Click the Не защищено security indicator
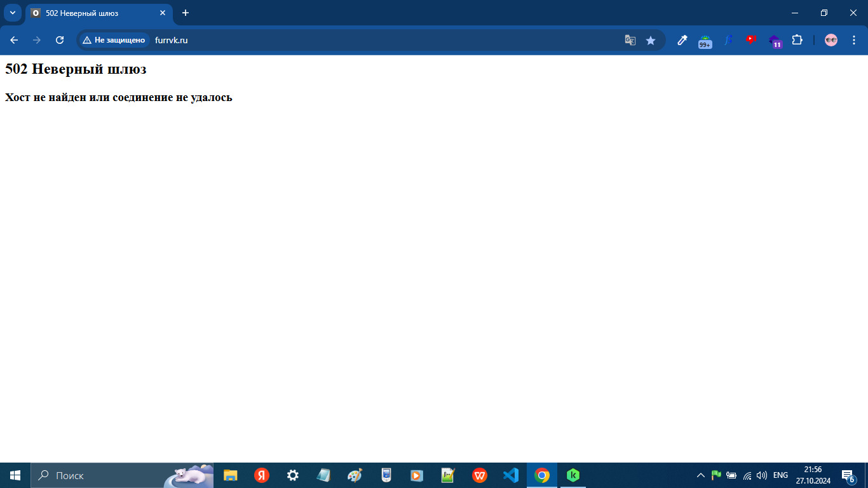868x488 pixels. 114,40
